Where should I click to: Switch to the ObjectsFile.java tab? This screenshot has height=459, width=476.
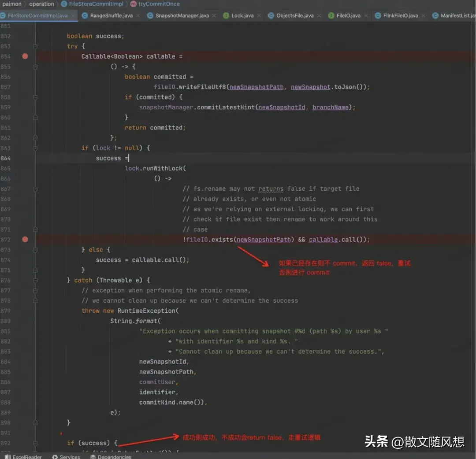point(295,15)
